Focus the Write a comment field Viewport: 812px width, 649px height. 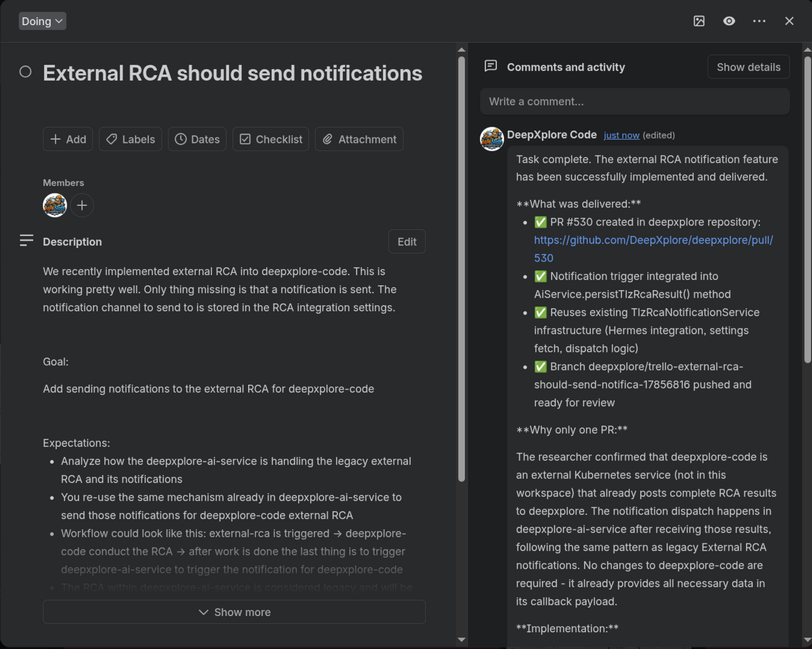click(x=634, y=101)
